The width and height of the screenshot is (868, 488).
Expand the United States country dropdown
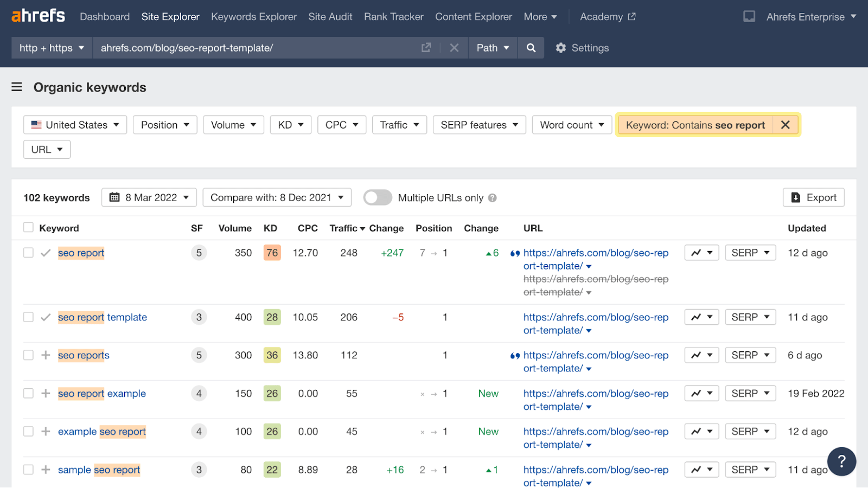click(75, 125)
